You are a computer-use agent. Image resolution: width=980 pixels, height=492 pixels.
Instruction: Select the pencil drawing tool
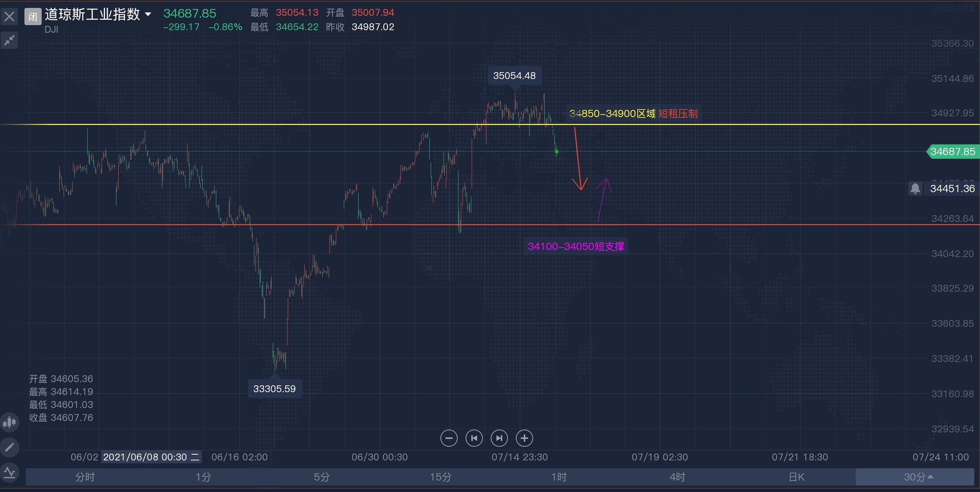click(x=9, y=447)
